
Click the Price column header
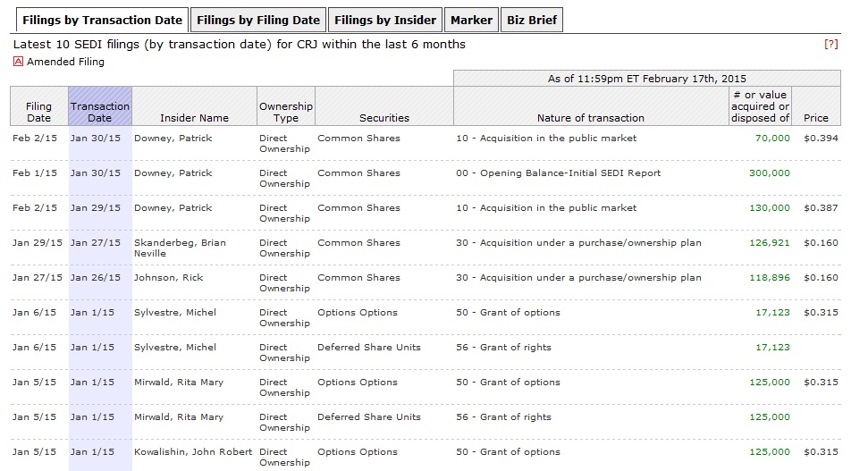[x=815, y=118]
